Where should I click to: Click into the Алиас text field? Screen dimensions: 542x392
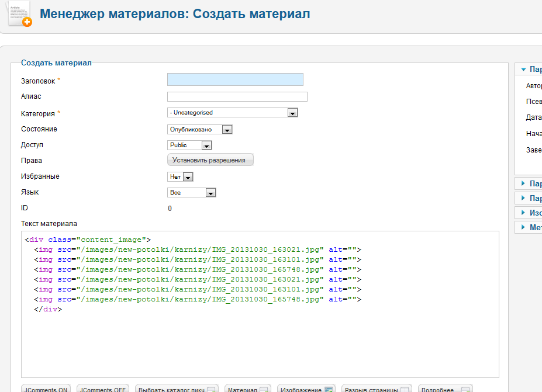pyautogui.click(x=237, y=97)
